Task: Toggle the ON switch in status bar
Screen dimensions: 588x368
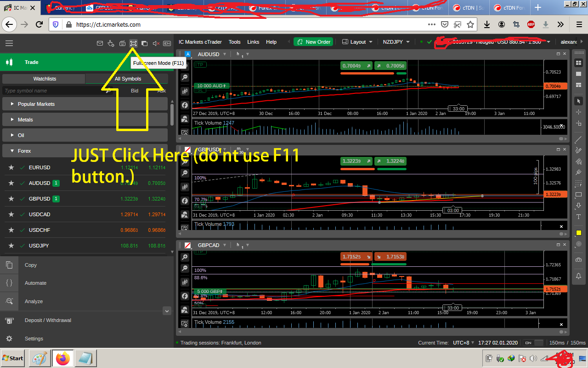Action: (x=533, y=343)
